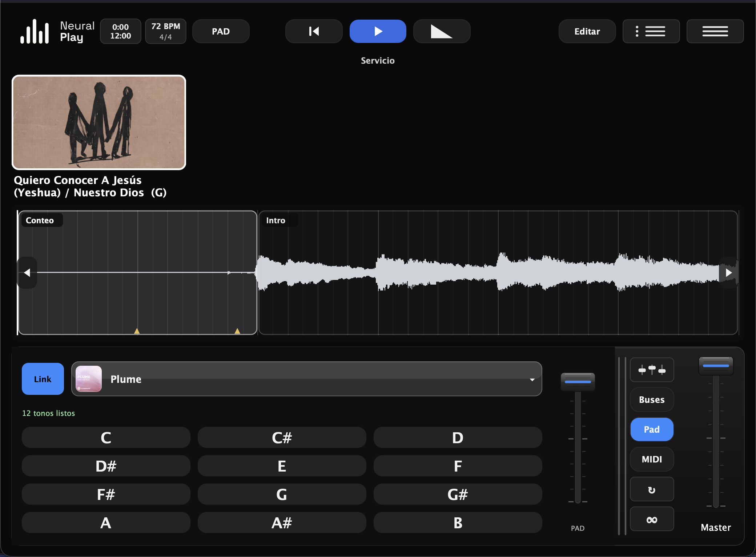This screenshot has height=557, width=756.
Task: Toggle the infinity loop button
Action: tap(652, 519)
